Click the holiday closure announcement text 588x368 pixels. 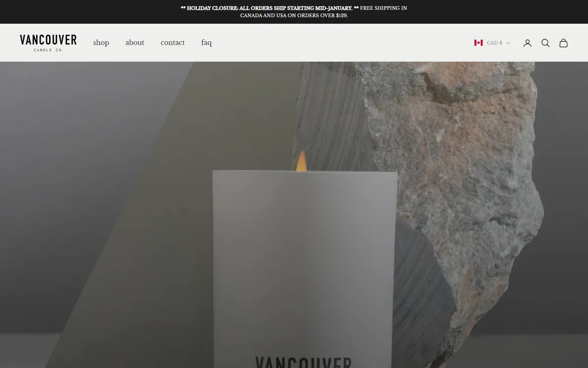click(269, 8)
